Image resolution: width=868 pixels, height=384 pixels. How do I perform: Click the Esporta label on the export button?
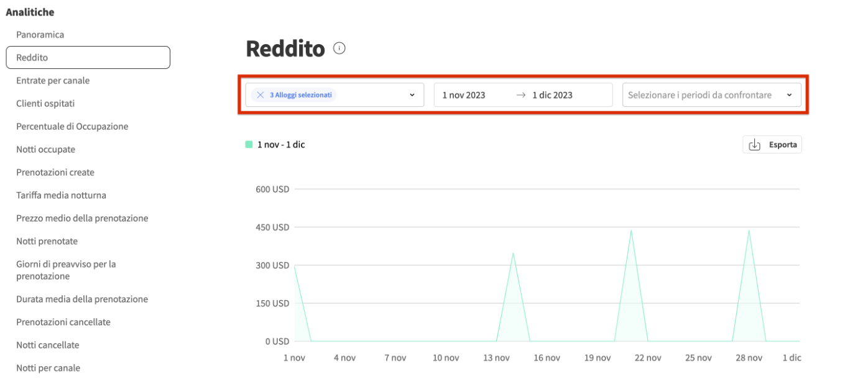(783, 145)
